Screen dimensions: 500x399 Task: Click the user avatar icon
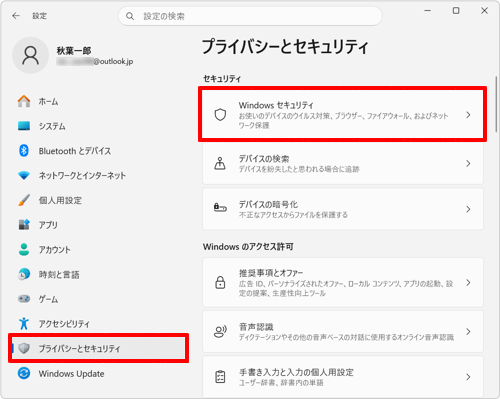pyautogui.click(x=30, y=55)
